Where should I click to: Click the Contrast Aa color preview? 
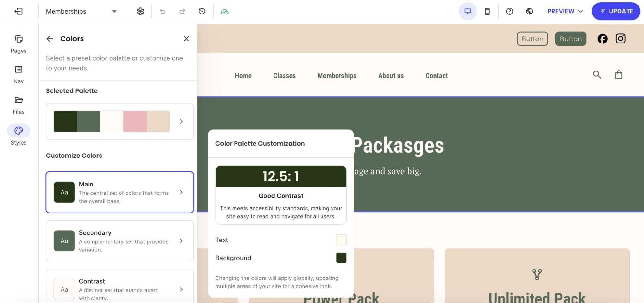point(64,289)
